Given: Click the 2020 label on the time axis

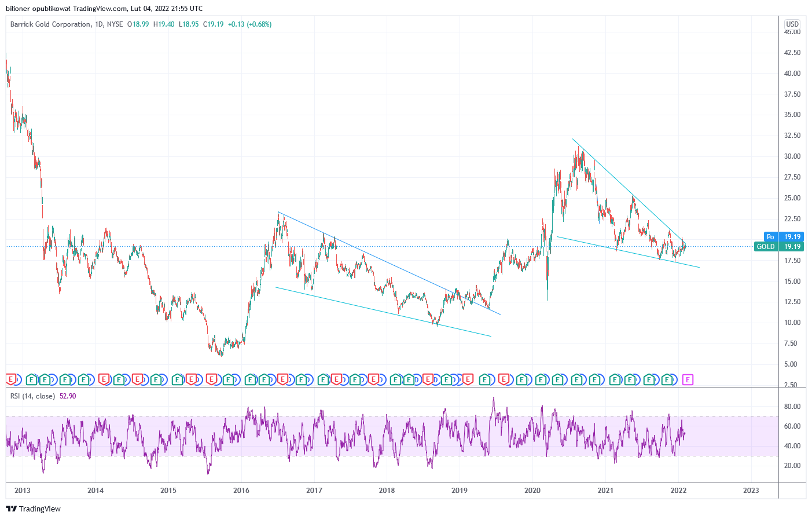Looking at the screenshot, I should (x=532, y=491).
